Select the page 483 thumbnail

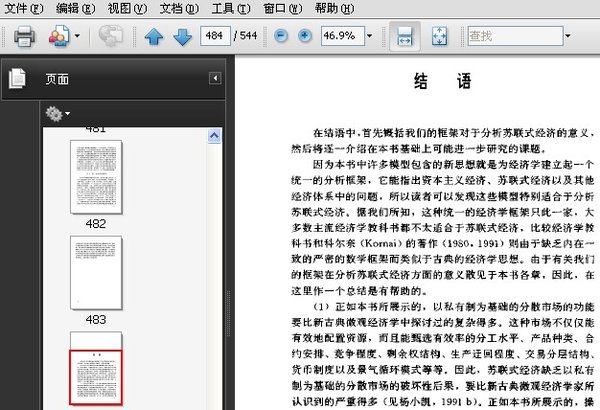(96, 270)
